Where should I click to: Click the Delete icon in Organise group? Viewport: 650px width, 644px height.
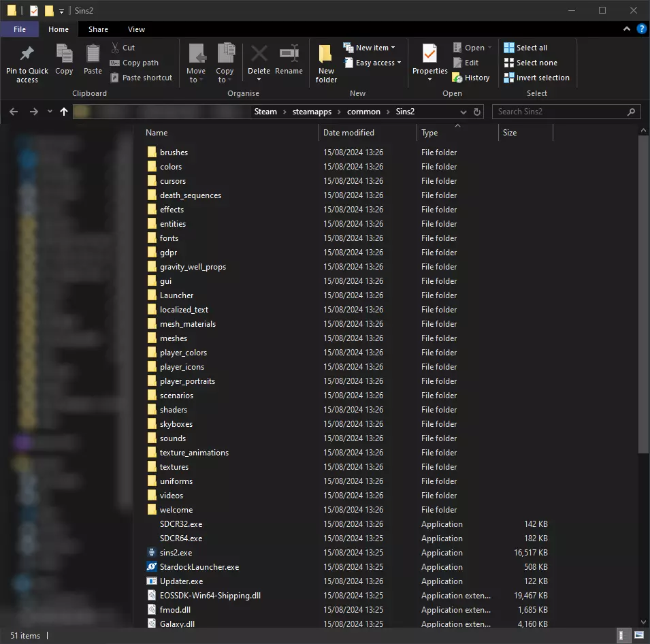click(259, 54)
